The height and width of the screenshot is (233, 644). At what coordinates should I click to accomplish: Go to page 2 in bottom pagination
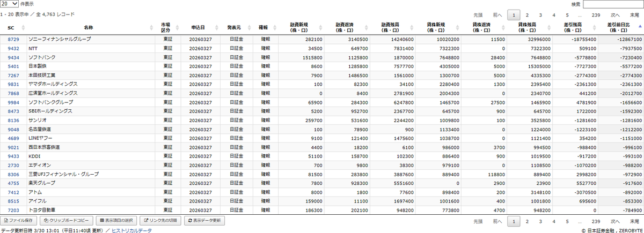(x=527, y=221)
